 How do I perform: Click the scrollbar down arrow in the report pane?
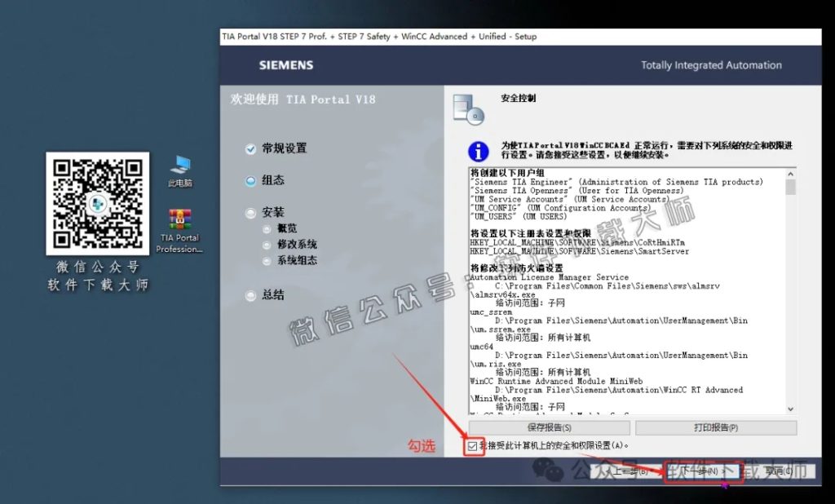(x=789, y=408)
